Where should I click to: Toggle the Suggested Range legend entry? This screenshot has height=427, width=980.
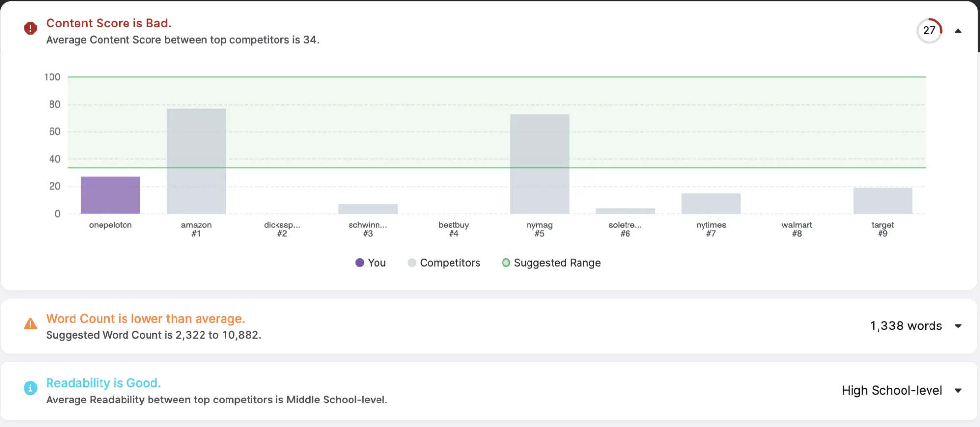click(x=551, y=263)
